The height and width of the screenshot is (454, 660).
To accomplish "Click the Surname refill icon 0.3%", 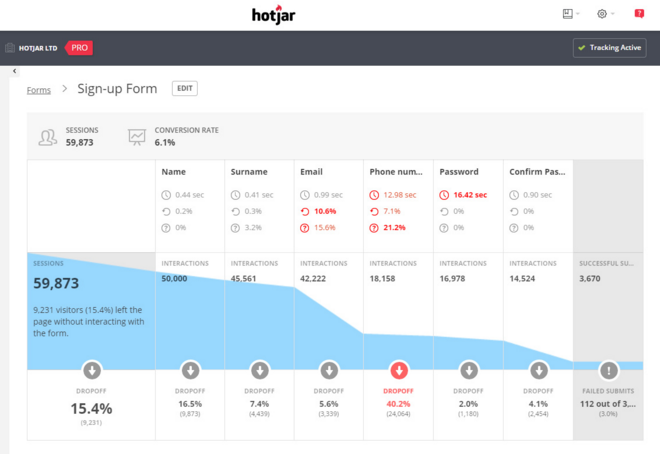I will (x=236, y=212).
